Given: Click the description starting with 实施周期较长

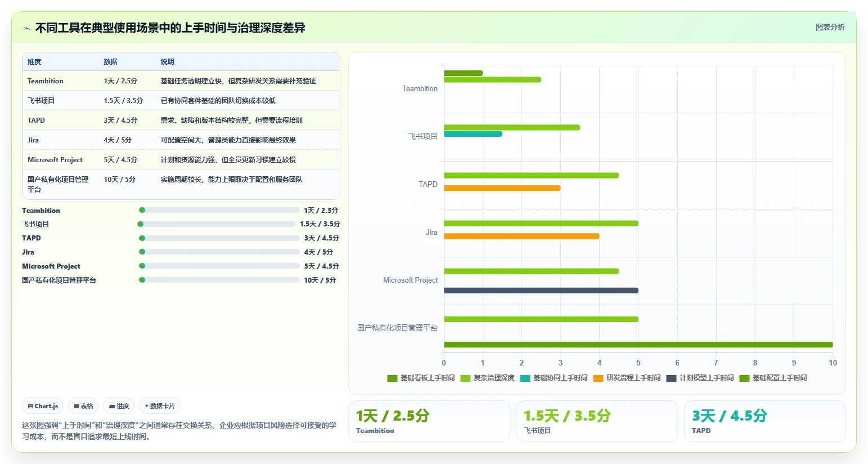Looking at the screenshot, I should [232, 180].
